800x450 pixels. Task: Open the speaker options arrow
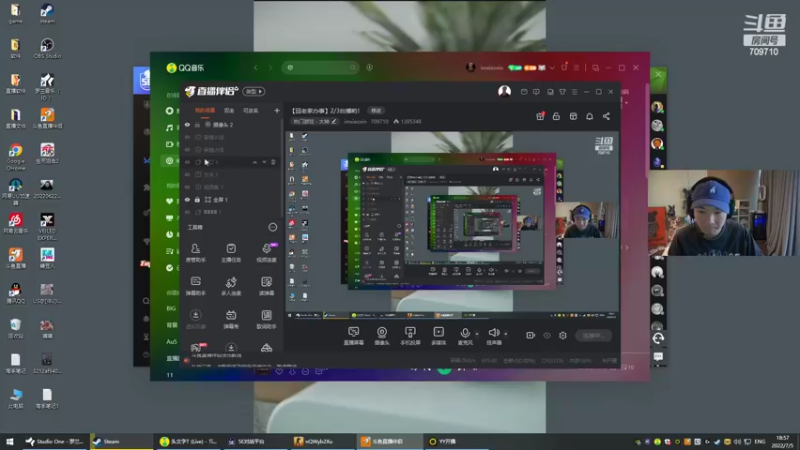[x=506, y=334]
